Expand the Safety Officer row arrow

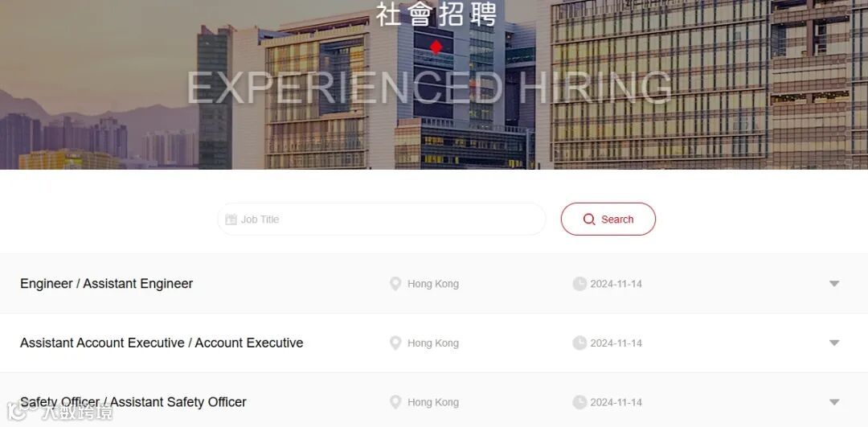coord(834,402)
